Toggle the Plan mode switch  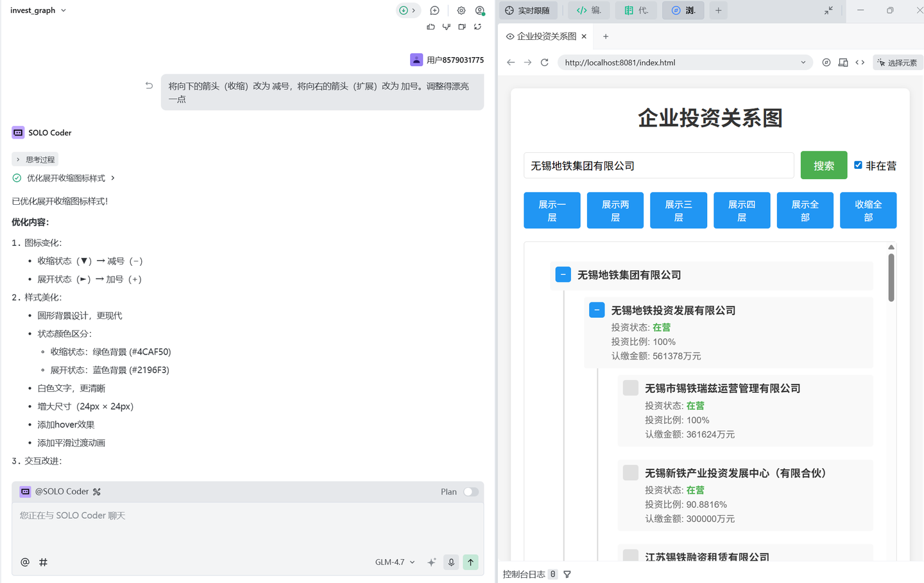[471, 492]
